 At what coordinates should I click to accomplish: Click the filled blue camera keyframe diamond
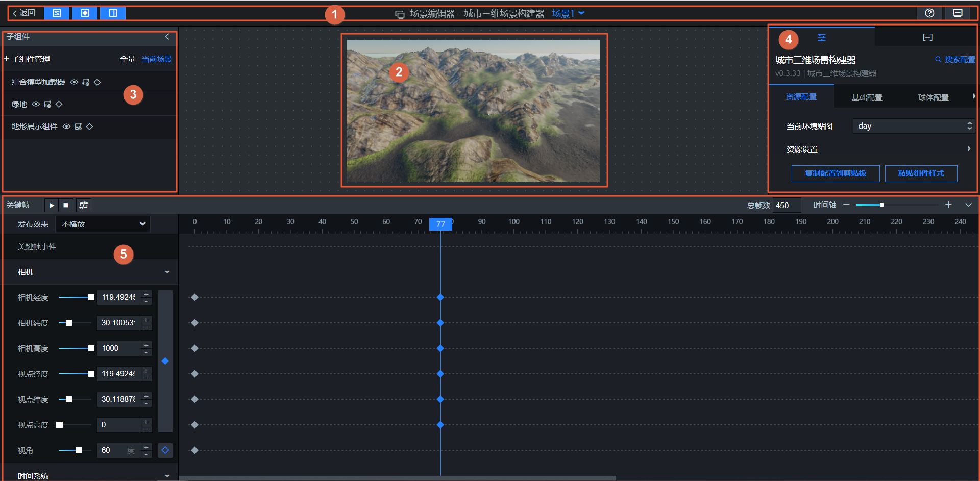[165, 361]
